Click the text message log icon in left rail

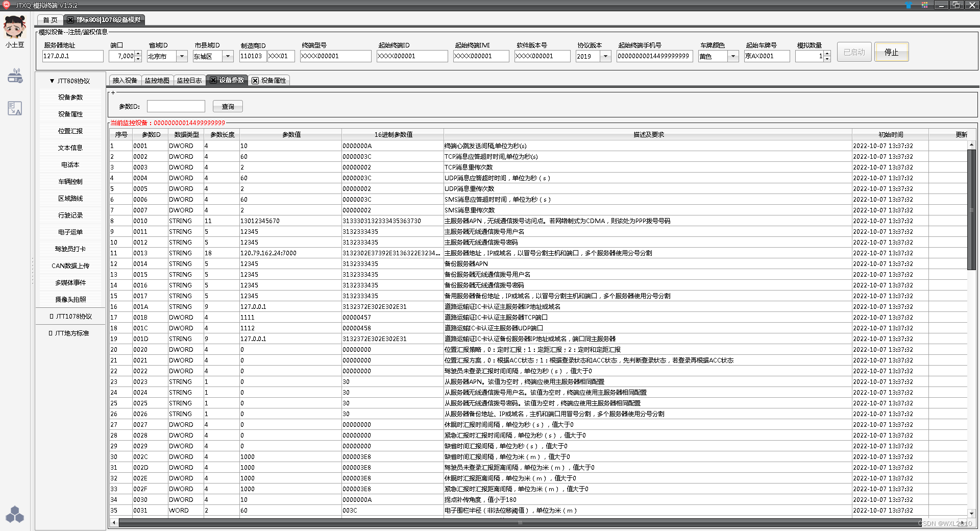(15, 108)
